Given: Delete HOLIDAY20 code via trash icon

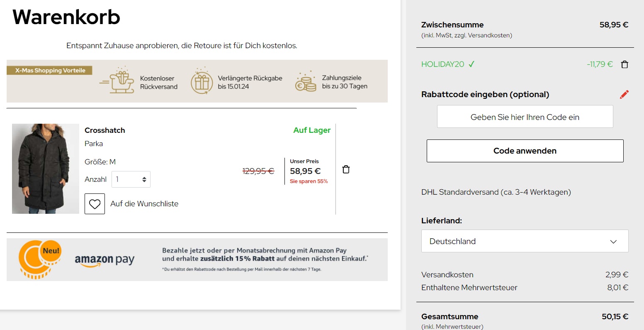Looking at the screenshot, I should (x=625, y=64).
